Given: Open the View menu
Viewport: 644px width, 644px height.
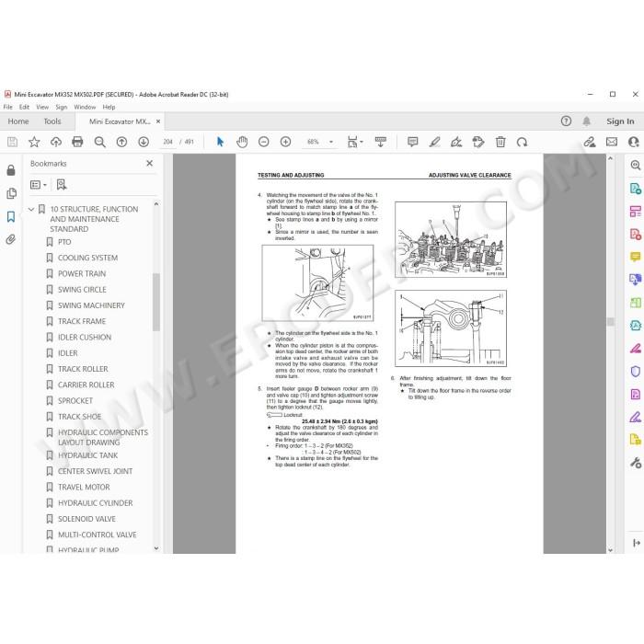Looking at the screenshot, I should click(42, 108).
